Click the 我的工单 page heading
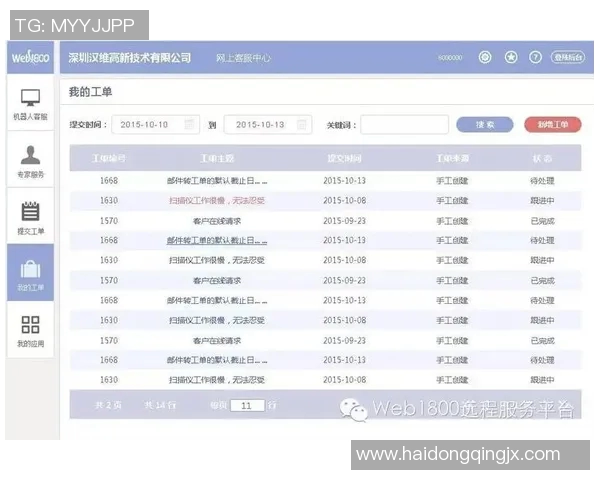The height and width of the screenshot is (480, 600). click(x=90, y=92)
